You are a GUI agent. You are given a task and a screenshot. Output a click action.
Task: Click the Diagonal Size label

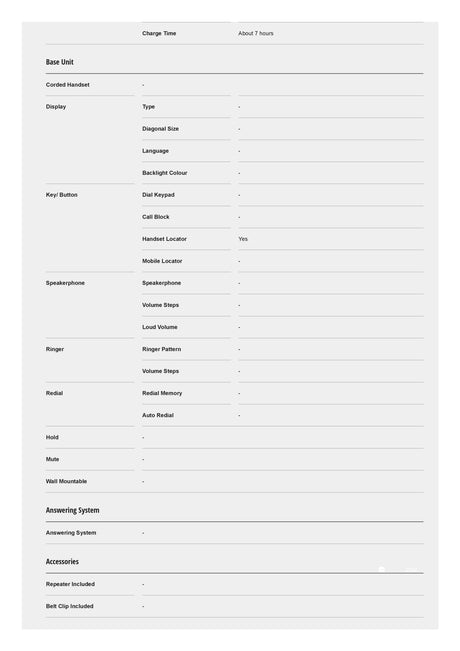coord(160,129)
